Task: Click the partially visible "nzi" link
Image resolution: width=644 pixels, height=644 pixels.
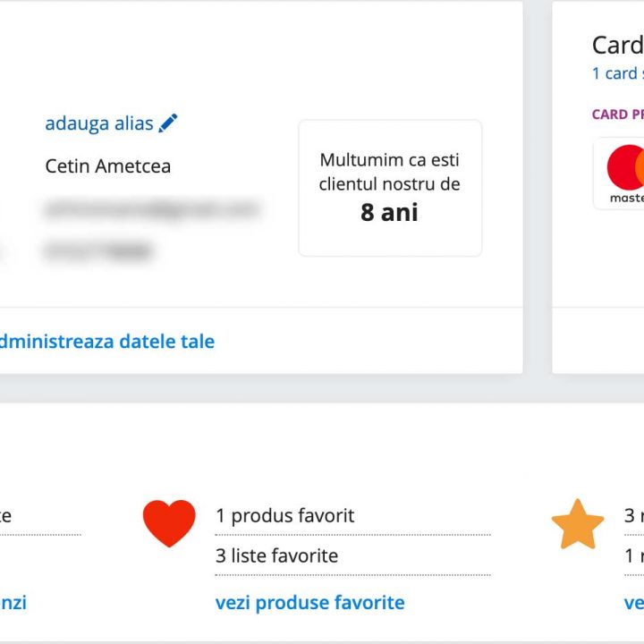Action: pyautogui.click(x=13, y=603)
